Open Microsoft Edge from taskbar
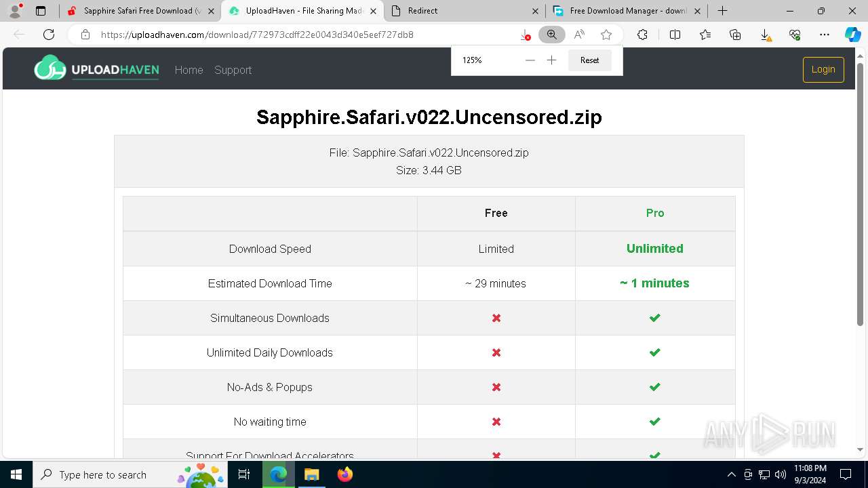The height and width of the screenshot is (488, 868). tap(279, 474)
